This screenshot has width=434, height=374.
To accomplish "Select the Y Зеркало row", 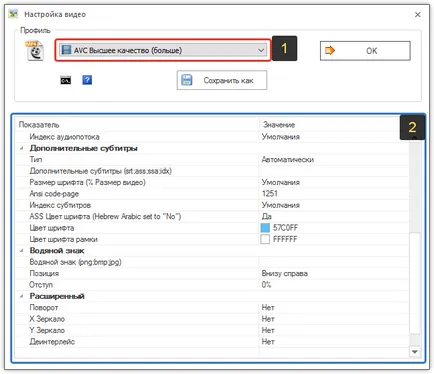I will (x=212, y=330).
